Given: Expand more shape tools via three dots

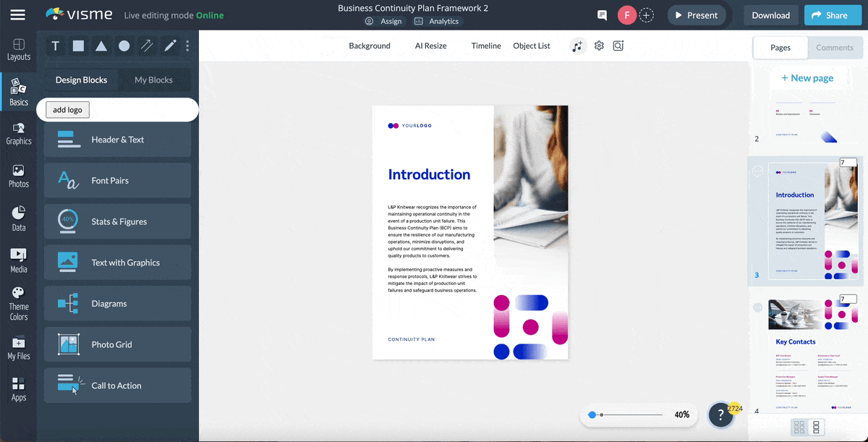Looking at the screenshot, I should pos(187,46).
